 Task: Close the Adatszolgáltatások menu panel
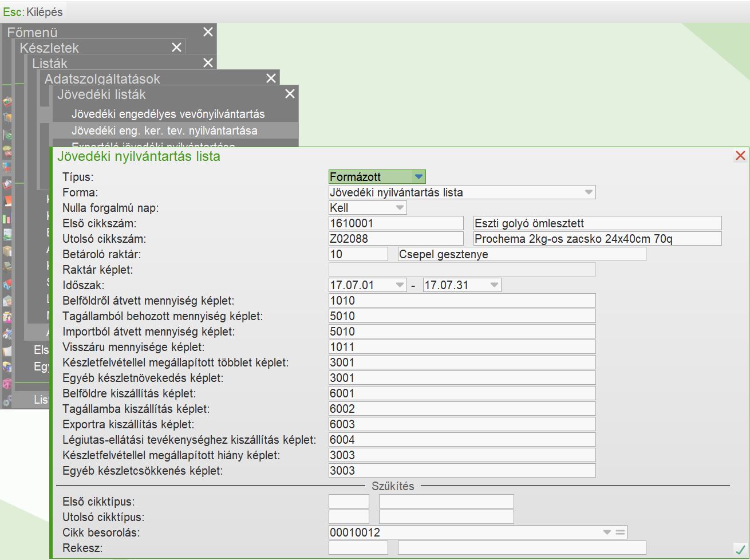(271, 78)
